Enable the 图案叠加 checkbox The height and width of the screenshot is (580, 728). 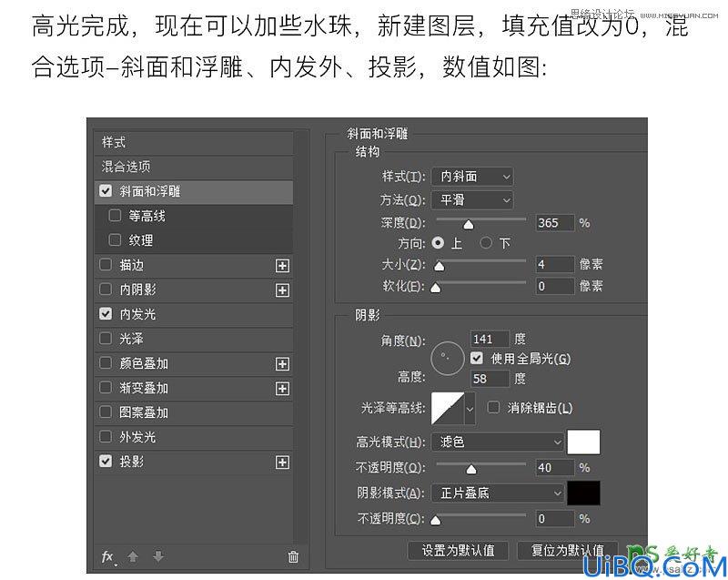tap(106, 412)
